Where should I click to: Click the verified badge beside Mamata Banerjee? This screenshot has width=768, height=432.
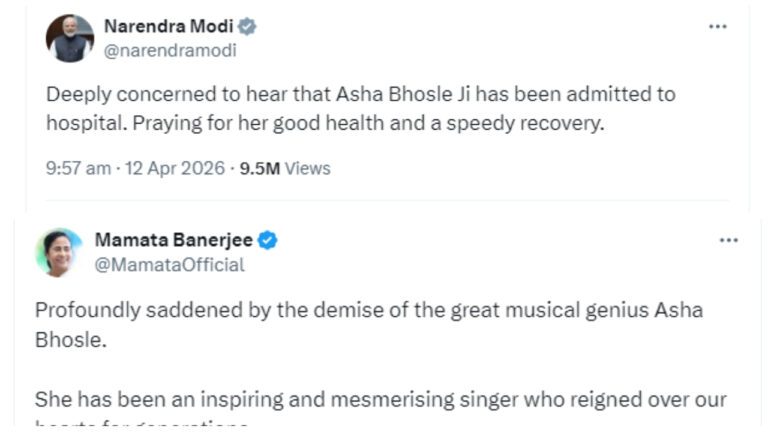tap(269, 240)
